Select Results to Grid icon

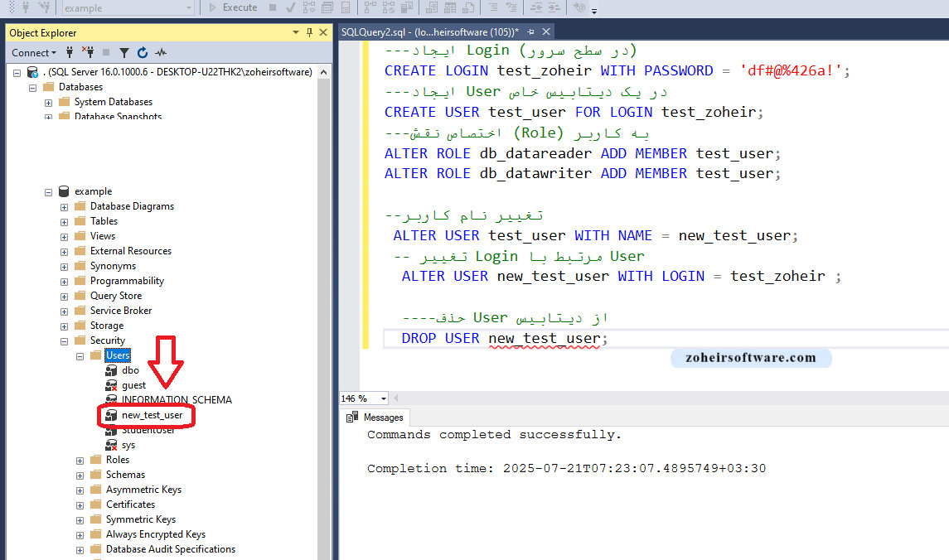(x=450, y=7)
